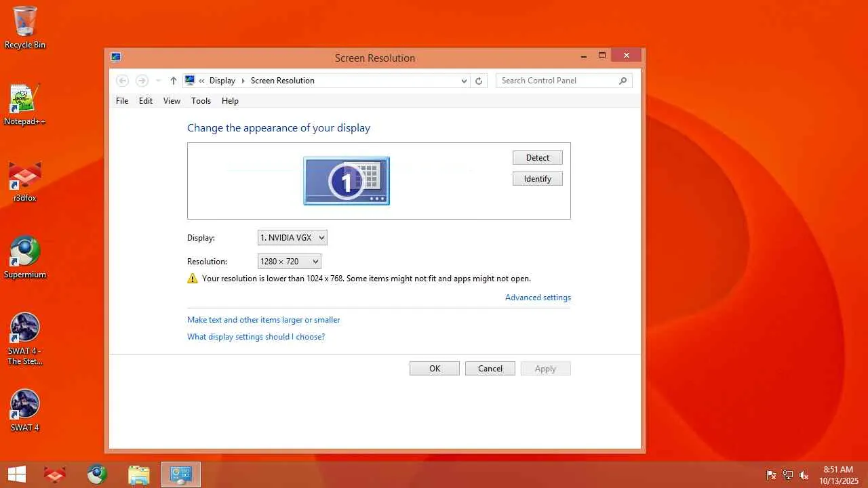Image resolution: width=868 pixels, height=488 pixels.
Task: Open the network tray icon
Action: pyautogui.click(x=788, y=475)
